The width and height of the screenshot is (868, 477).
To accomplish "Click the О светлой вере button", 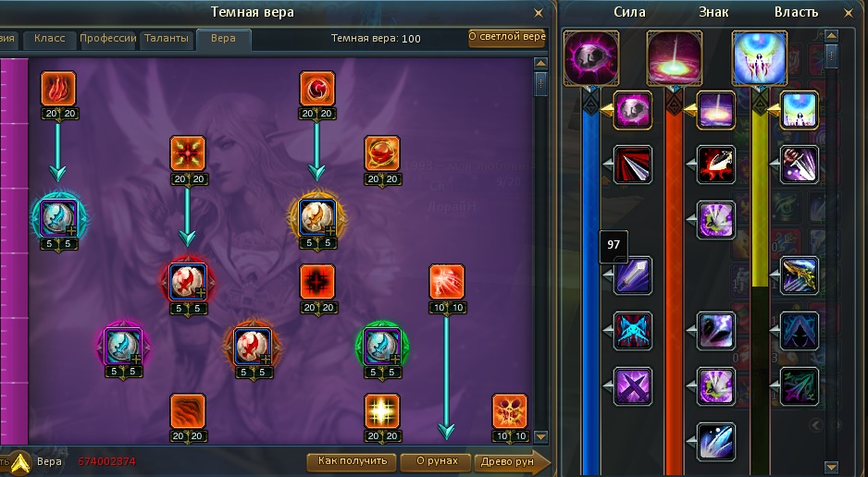I will point(507,37).
